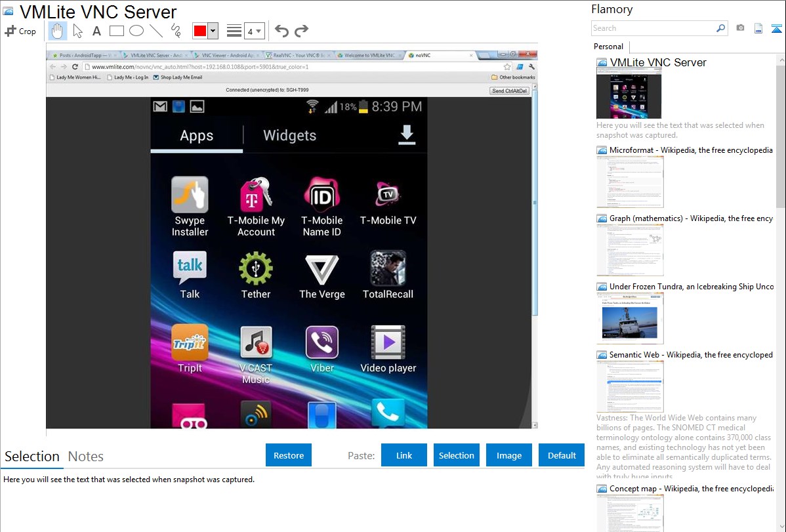
Task: Open the Notes tab
Action: 86,457
